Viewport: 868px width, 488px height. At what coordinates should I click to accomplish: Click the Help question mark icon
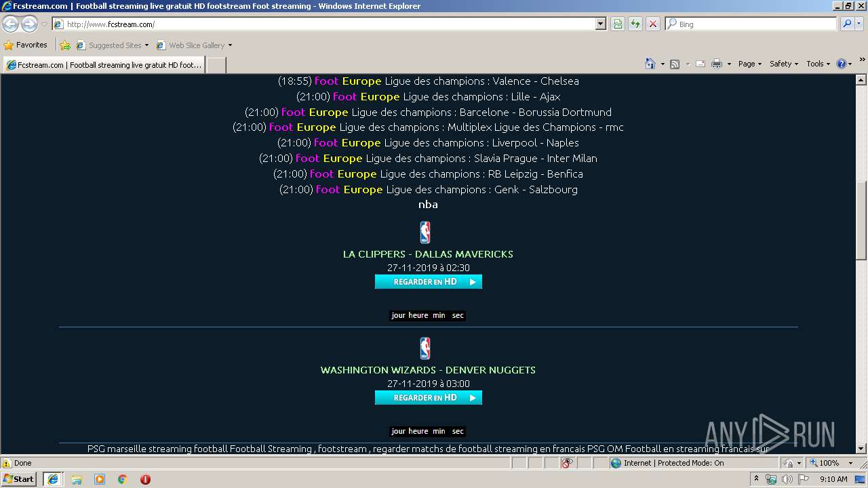tap(841, 64)
